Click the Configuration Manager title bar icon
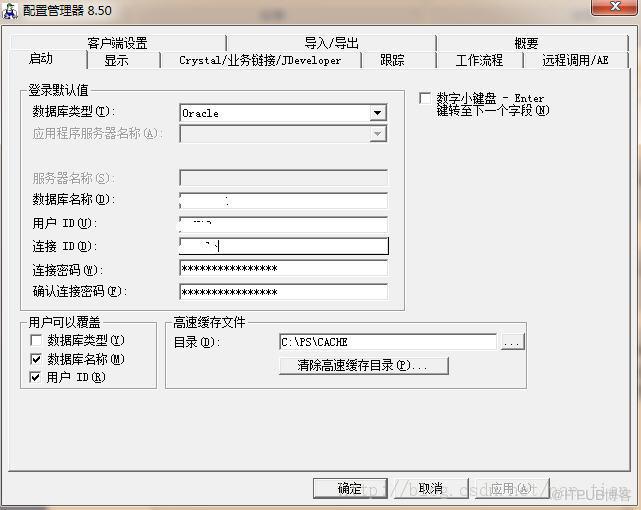This screenshot has height=510, width=641. pyautogui.click(x=10, y=10)
